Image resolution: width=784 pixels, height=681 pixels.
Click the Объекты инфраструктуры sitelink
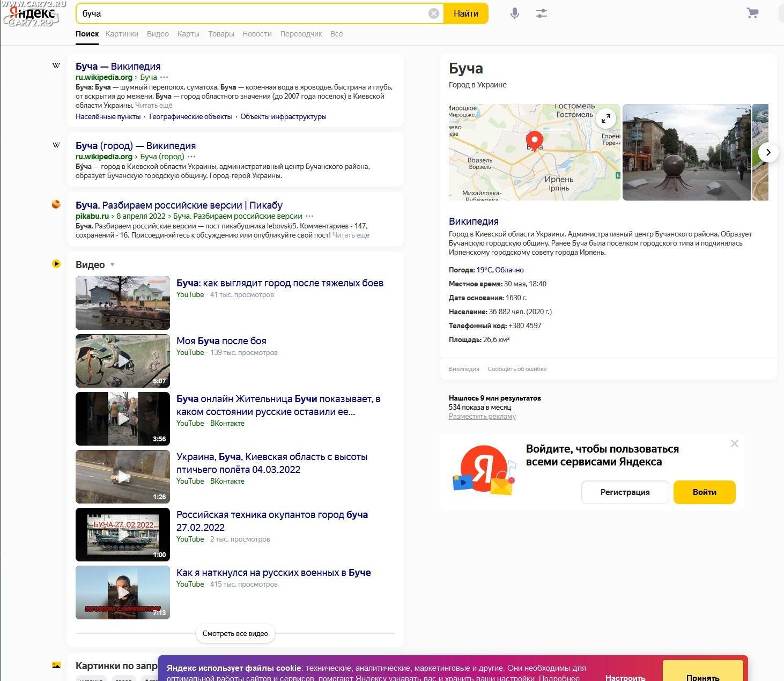click(283, 116)
